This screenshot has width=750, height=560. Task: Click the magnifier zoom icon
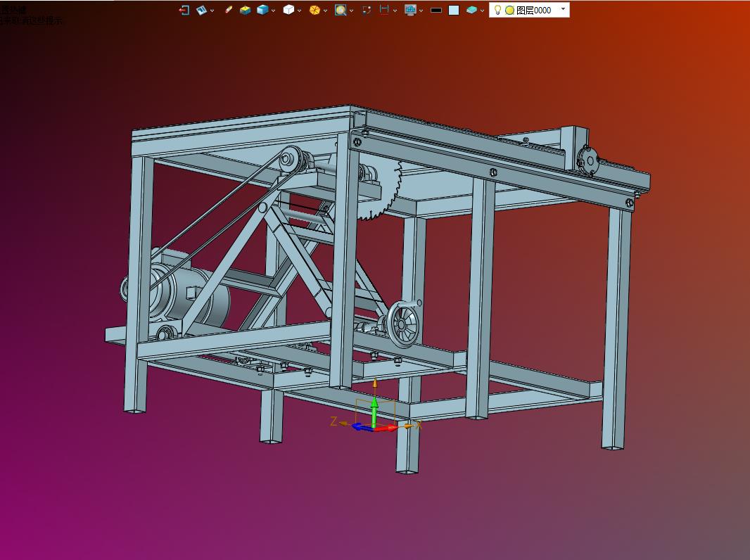[341, 10]
